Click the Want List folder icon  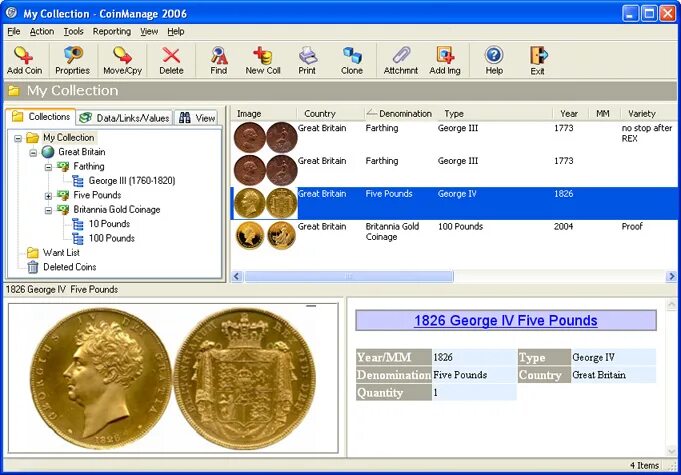pyautogui.click(x=33, y=252)
